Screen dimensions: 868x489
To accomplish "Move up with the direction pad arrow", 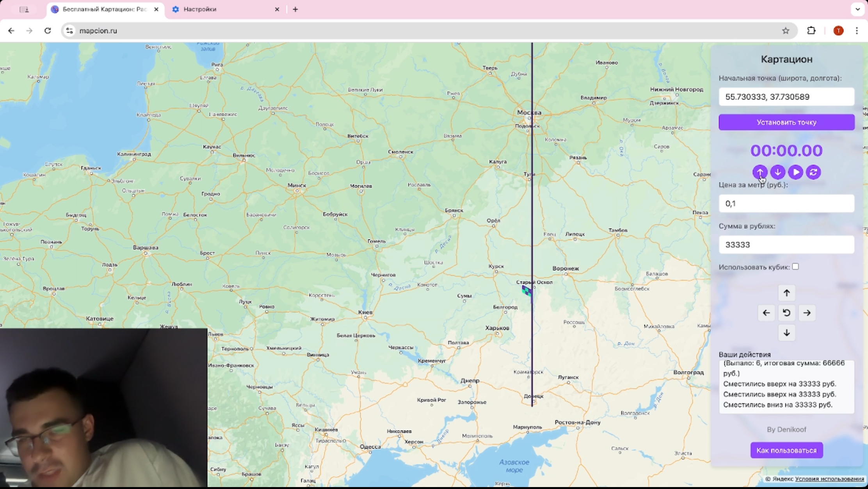I will [786, 293].
